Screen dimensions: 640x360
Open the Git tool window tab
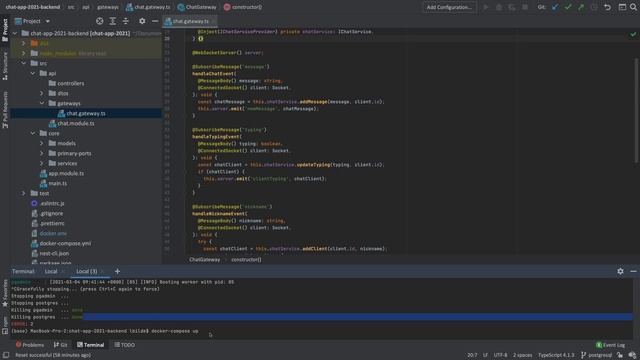[x=60, y=345]
